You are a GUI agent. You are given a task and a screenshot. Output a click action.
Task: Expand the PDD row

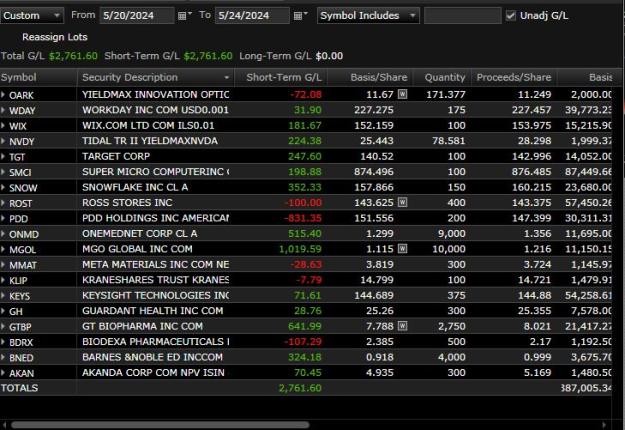click(3, 218)
